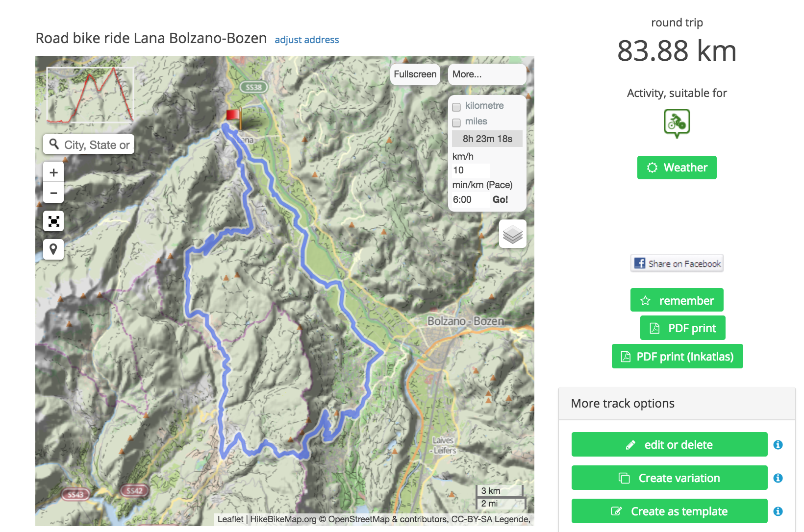Open map Fullscreen mode
The height and width of the screenshot is (532, 804).
pyautogui.click(x=415, y=74)
